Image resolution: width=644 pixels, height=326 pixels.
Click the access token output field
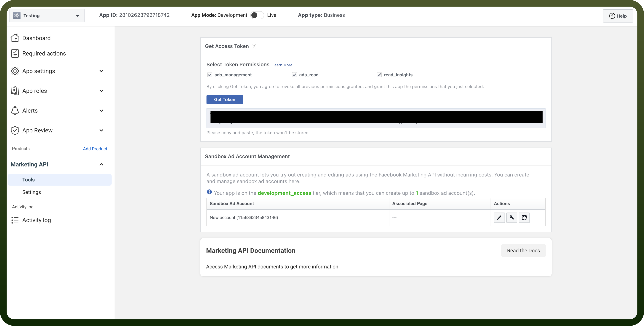click(x=376, y=118)
